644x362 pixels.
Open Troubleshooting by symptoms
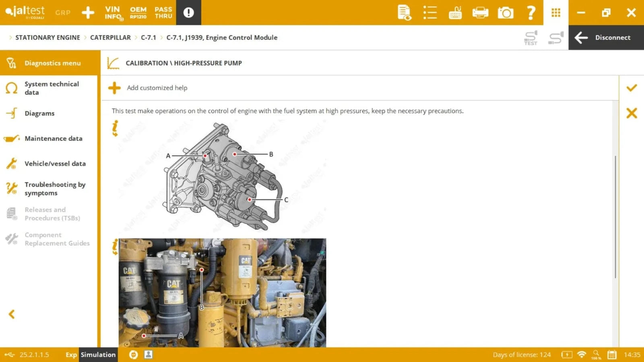point(55,188)
